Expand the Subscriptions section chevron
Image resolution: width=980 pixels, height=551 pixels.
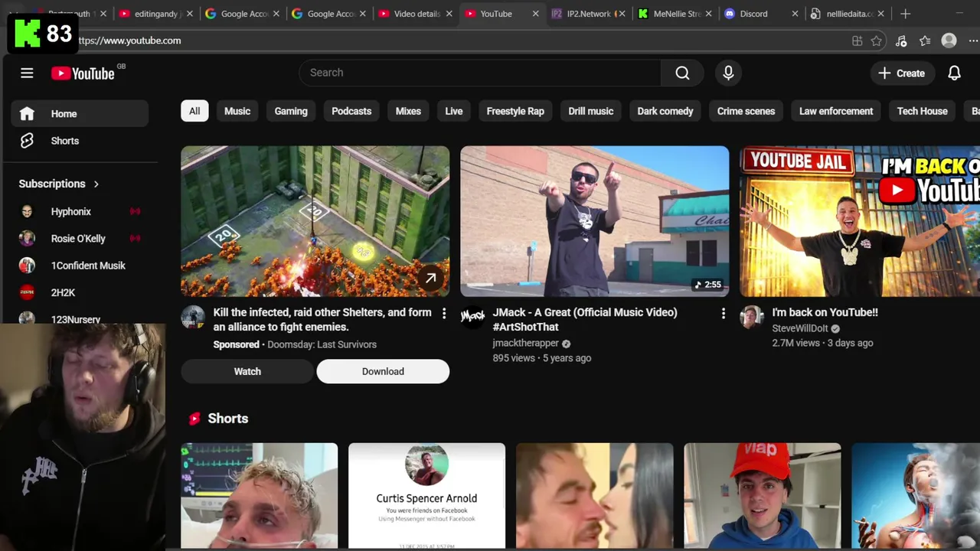click(96, 184)
